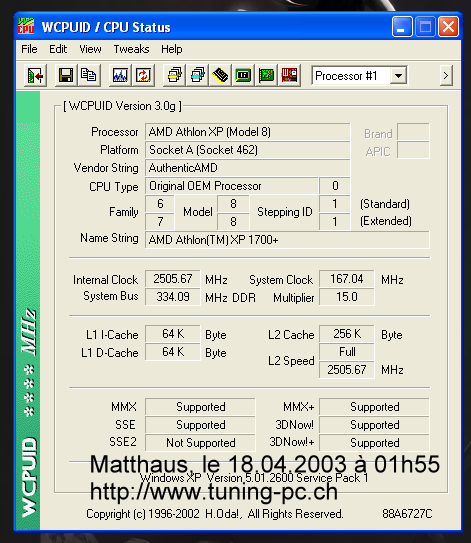The height and width of the screenshot is (543, 471).
Task: Click the toolbar overflow chevron arrow
Action: (446, 75)
